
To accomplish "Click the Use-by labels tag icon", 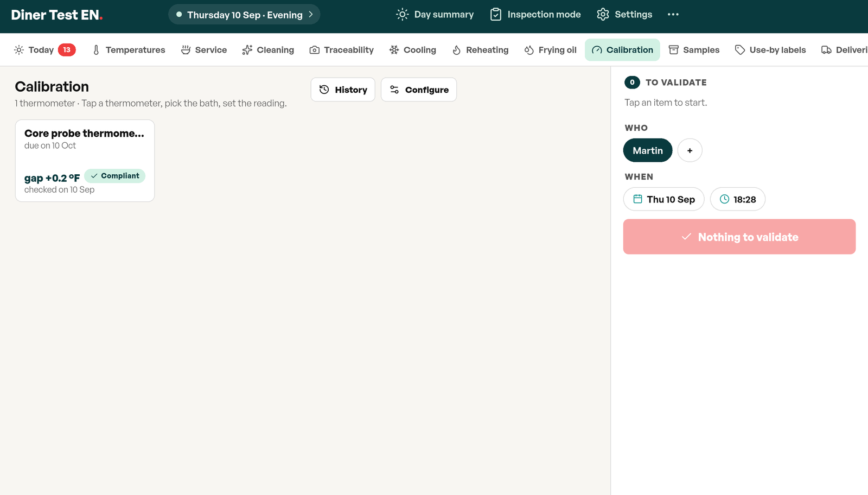I will coord(740,50).
